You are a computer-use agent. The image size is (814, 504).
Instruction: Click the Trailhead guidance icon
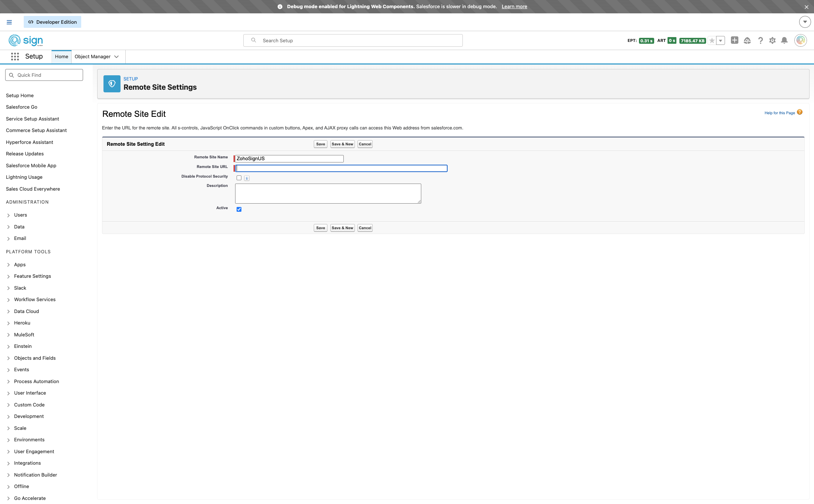tap(747, 40)
